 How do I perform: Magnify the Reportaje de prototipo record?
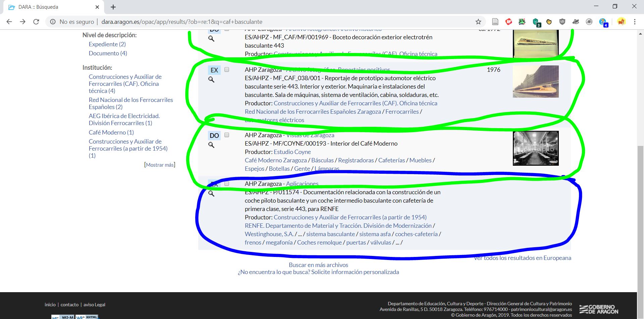pyautogui.click(x=211, y=79)
